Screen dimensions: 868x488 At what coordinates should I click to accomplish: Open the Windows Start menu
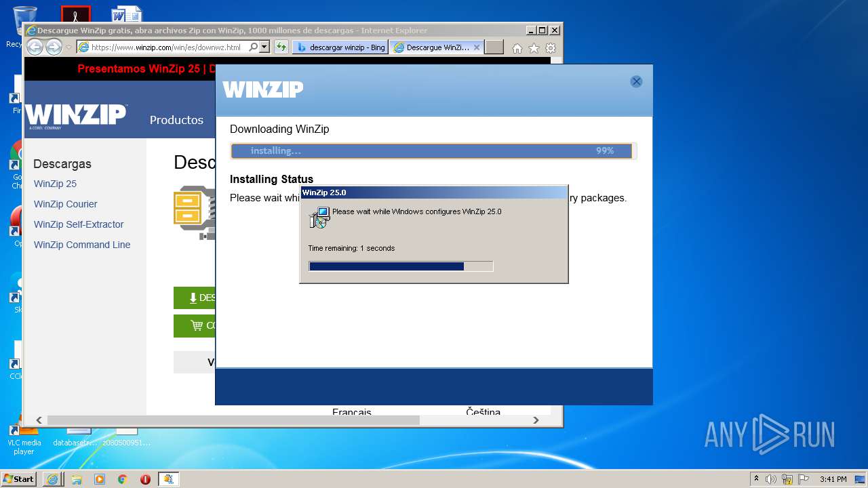tap(19, 479)
